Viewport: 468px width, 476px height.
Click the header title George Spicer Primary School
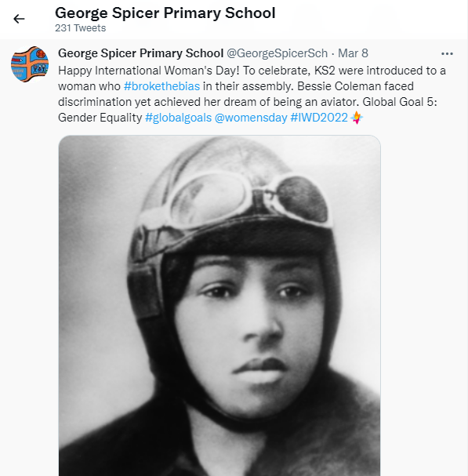pyautogui.click(x=165, y=13)
